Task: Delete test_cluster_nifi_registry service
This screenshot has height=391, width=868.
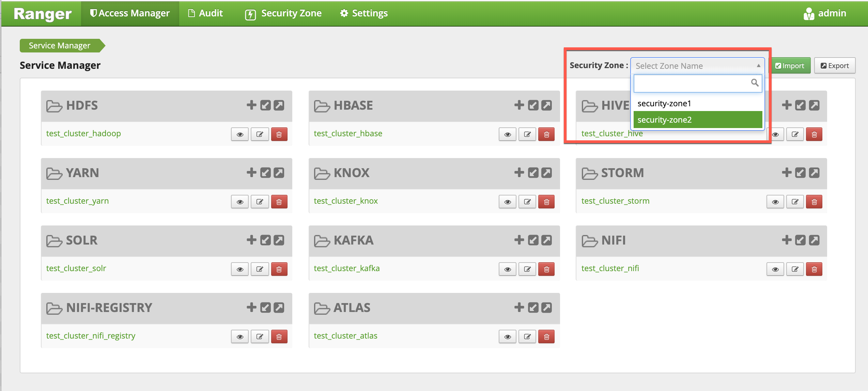Action: (x=279, y=337)
